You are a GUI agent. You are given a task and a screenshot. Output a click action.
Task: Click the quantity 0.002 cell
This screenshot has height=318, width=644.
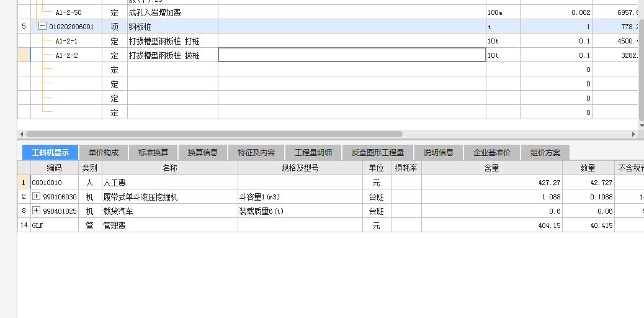coord(556,12)
